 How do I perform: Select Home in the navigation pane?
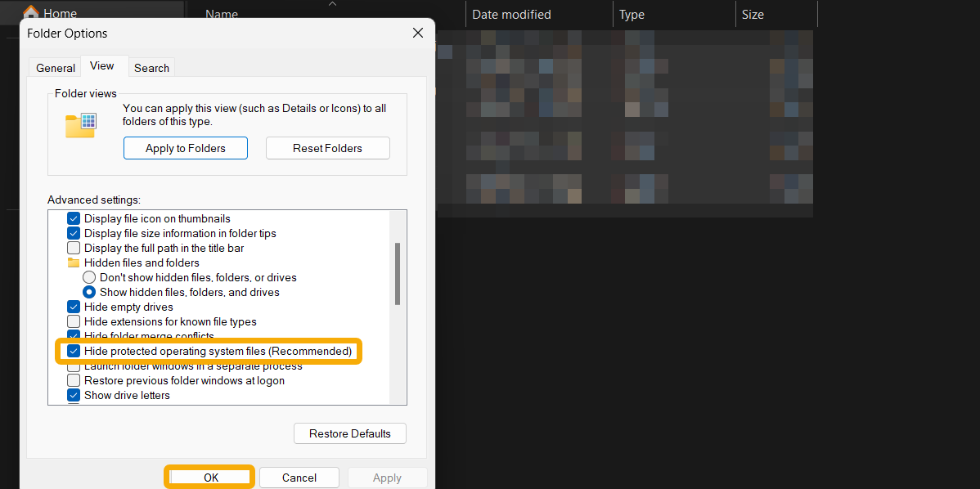click(x=59, y=13)
